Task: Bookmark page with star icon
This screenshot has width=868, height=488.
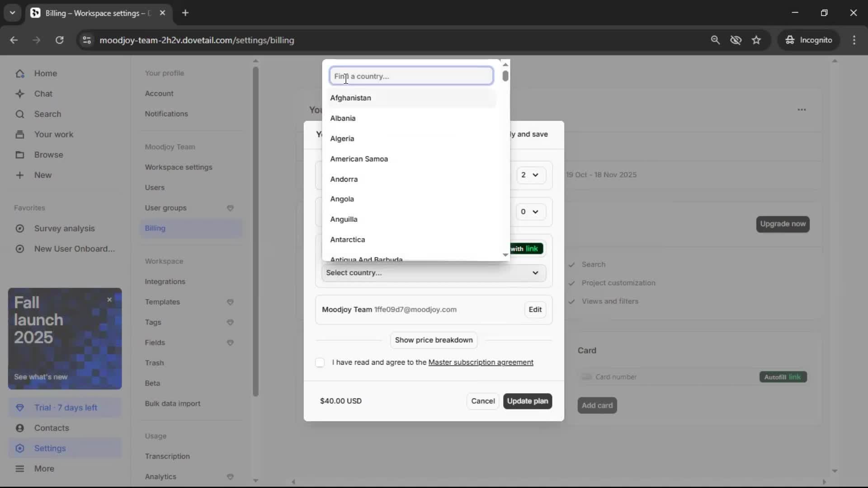Action: (x=756, y=40)
